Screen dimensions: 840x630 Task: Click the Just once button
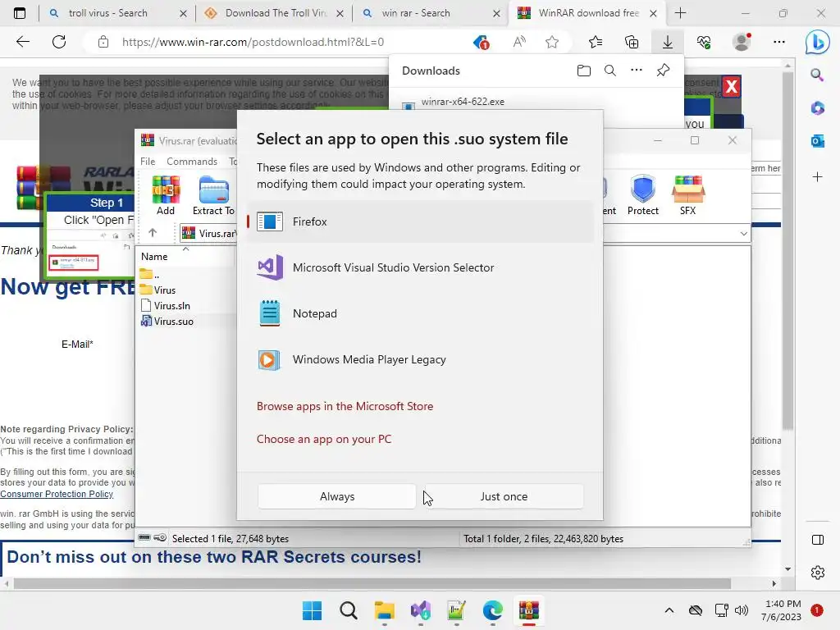(504, 496)
